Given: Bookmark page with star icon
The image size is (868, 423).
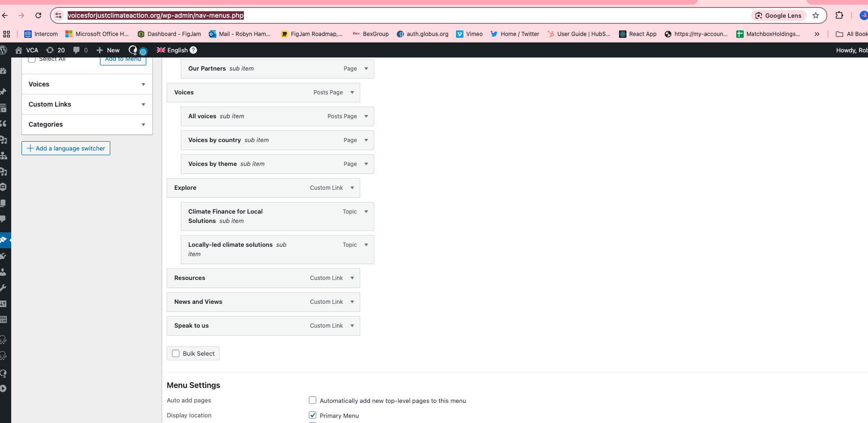Looking at the screenshot, I should point(816,15).
